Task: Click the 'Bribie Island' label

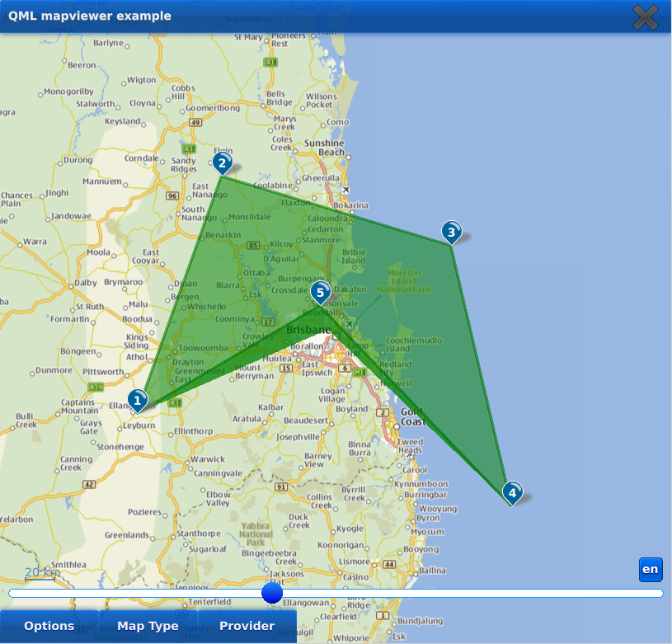Action: click(x=354, y=256)
